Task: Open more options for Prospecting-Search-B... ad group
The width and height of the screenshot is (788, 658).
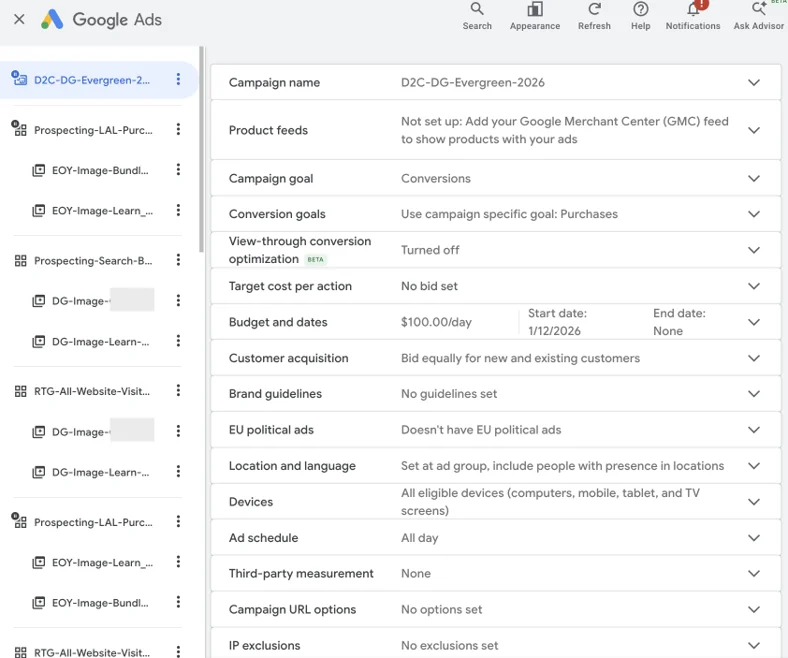Action: click(x=178, y=260)
